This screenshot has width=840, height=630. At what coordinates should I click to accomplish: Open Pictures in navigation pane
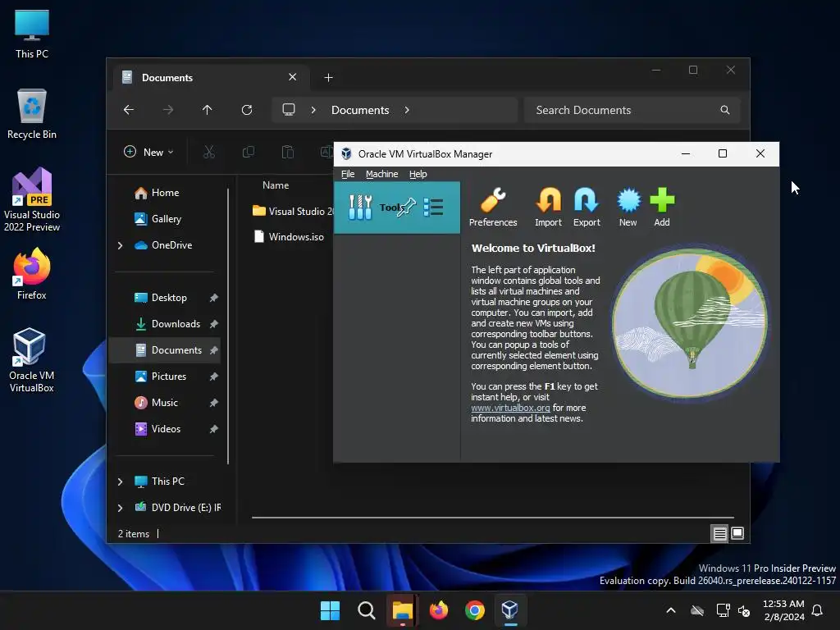pos(169,377)
